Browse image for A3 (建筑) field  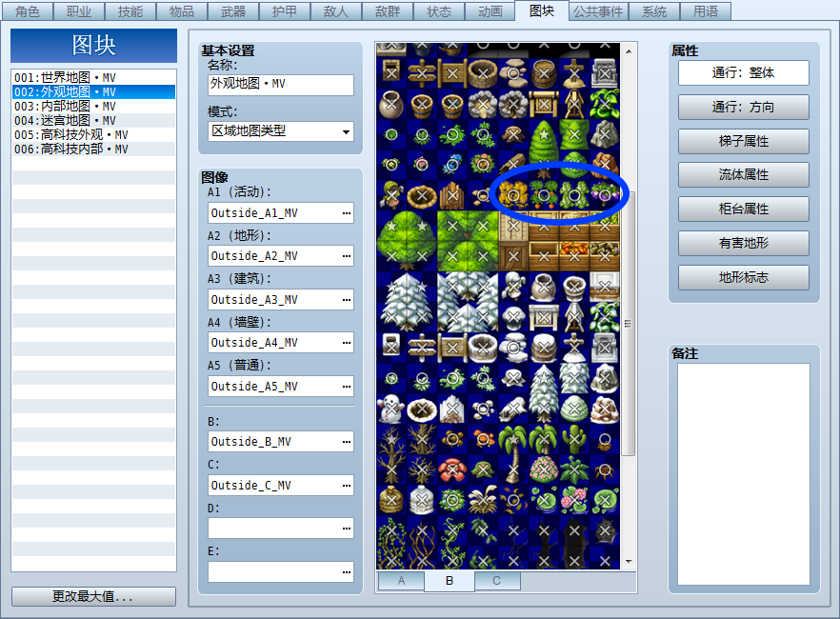347,300
